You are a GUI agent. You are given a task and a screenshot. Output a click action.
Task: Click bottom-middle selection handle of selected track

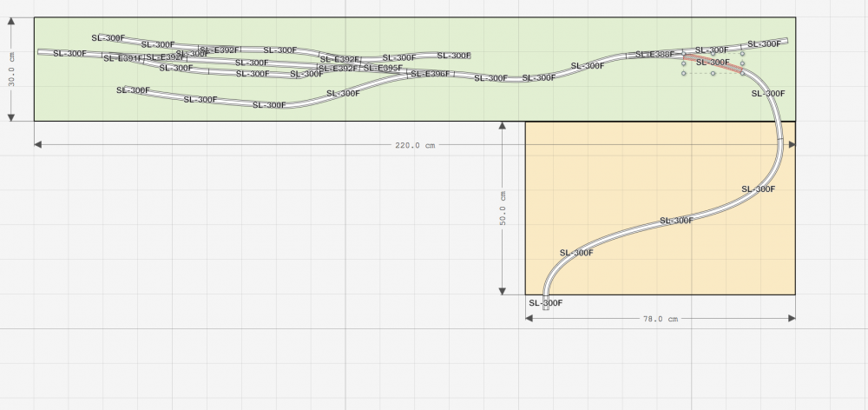(x=713, y=73)
